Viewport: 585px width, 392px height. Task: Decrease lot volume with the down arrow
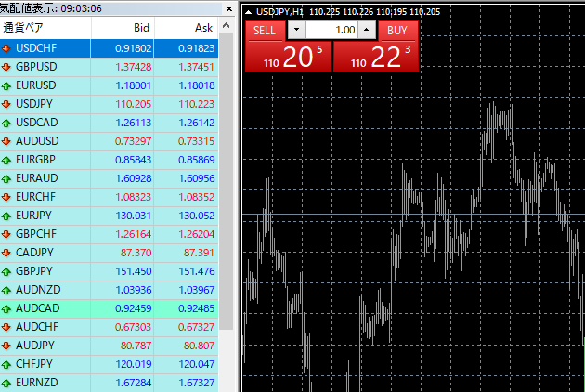point(296,31)
